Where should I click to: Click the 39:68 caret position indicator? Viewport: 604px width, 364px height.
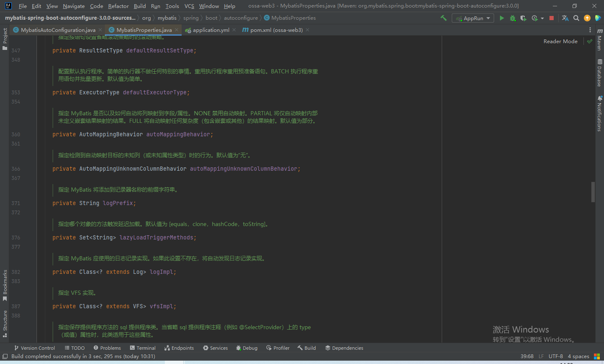527,356
